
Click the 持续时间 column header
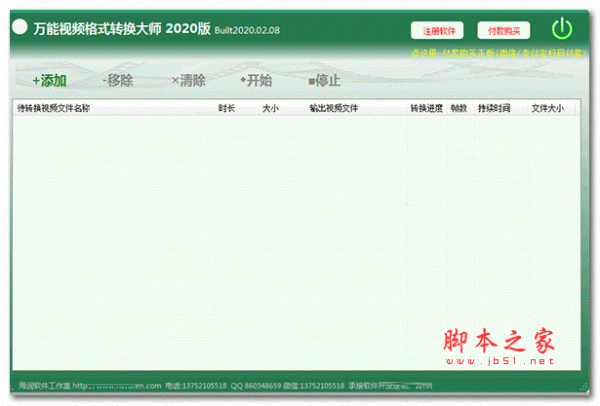click(x=494, y=108)
